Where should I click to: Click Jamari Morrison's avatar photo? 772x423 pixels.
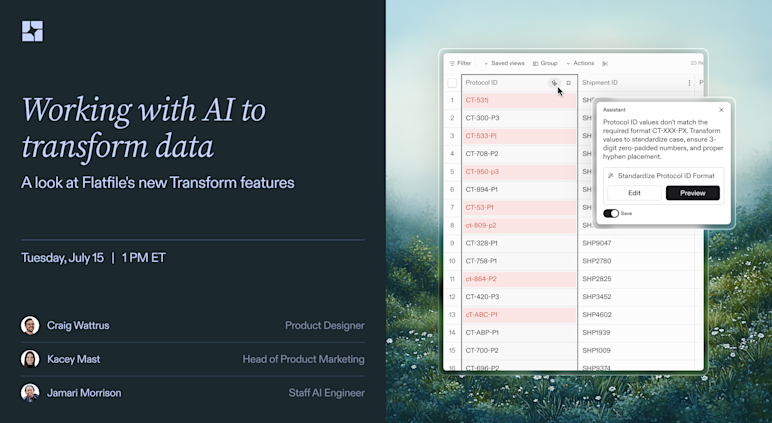30,392
